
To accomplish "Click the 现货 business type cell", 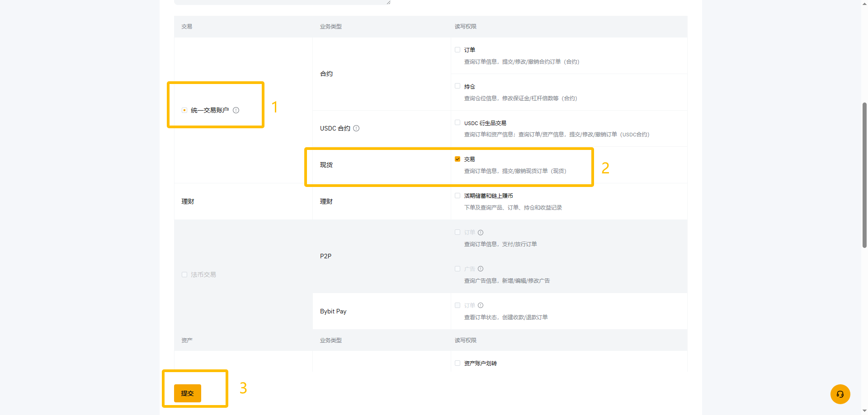I will 382,165.
